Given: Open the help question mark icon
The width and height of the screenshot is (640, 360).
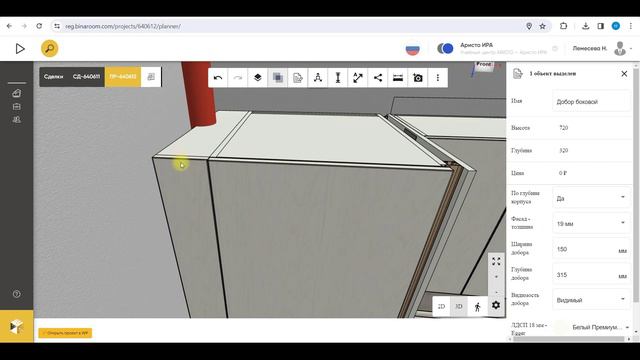Looking at the screenshot, I should pyautogui.click(x=16, y=294).
